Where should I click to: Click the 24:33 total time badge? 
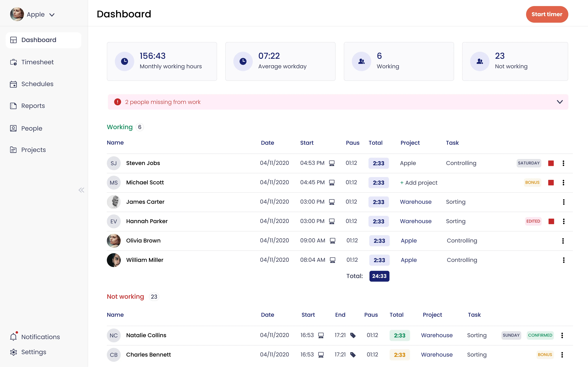pyautogui.click(x=379, y=276)
